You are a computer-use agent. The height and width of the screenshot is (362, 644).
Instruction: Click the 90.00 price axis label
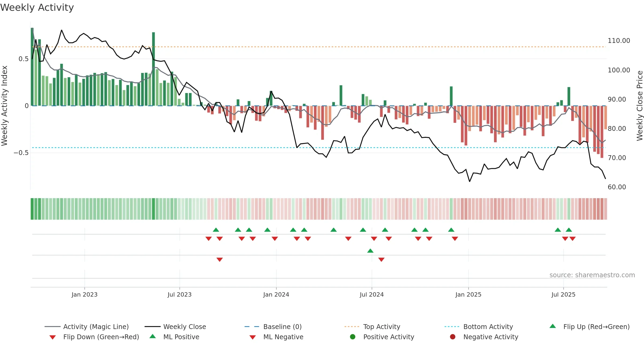click(x=617, y=99)
